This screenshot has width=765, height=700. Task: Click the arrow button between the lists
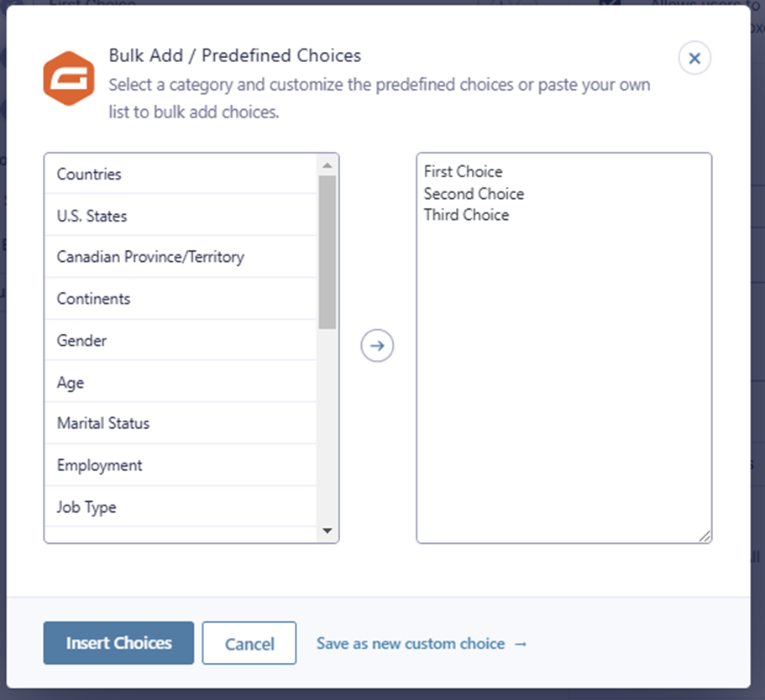point(377,346)
